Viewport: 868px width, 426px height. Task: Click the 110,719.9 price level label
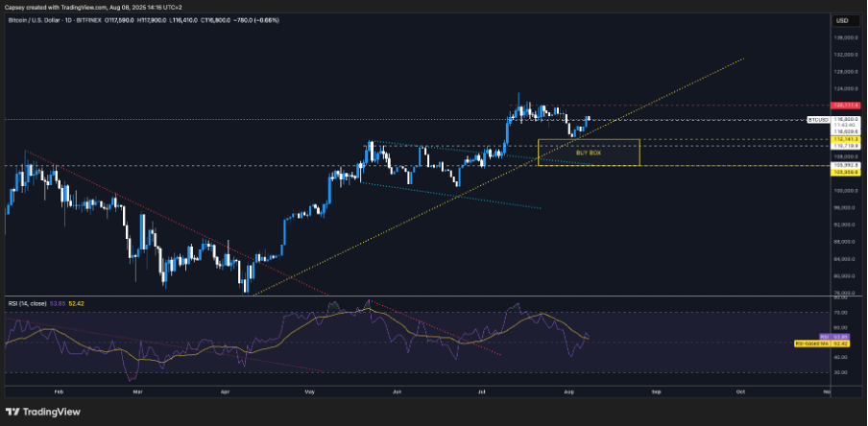[845, 146]
